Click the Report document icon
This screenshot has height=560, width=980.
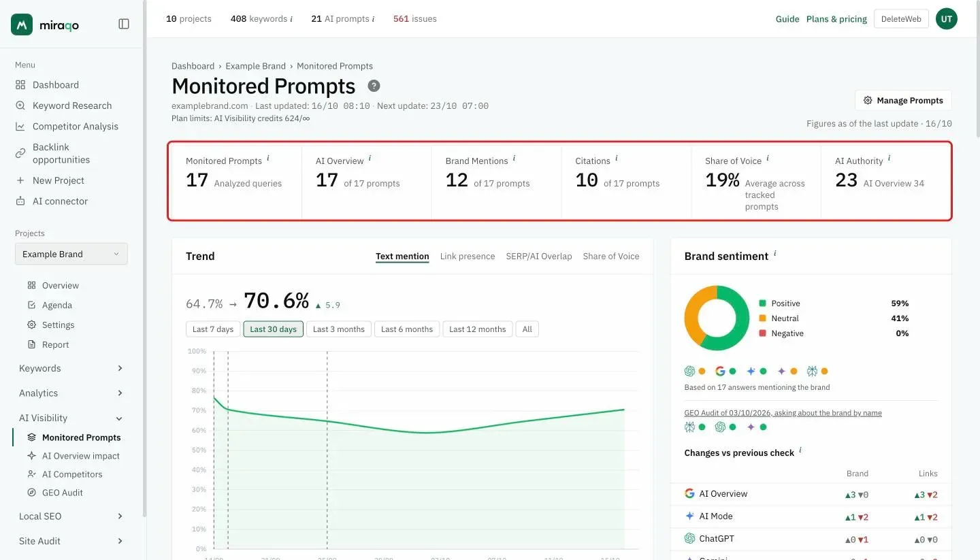(x=31, y=345)
